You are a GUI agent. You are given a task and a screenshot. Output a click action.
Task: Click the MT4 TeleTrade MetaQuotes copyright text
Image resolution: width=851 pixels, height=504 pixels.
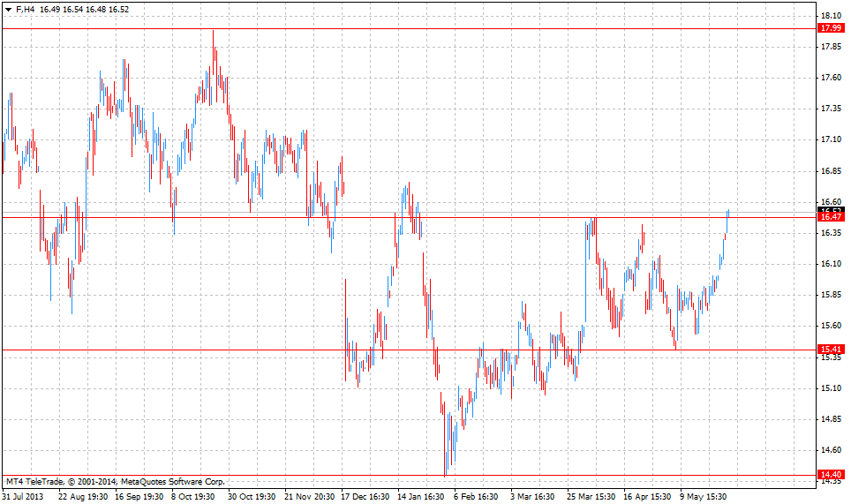(115, 482)
